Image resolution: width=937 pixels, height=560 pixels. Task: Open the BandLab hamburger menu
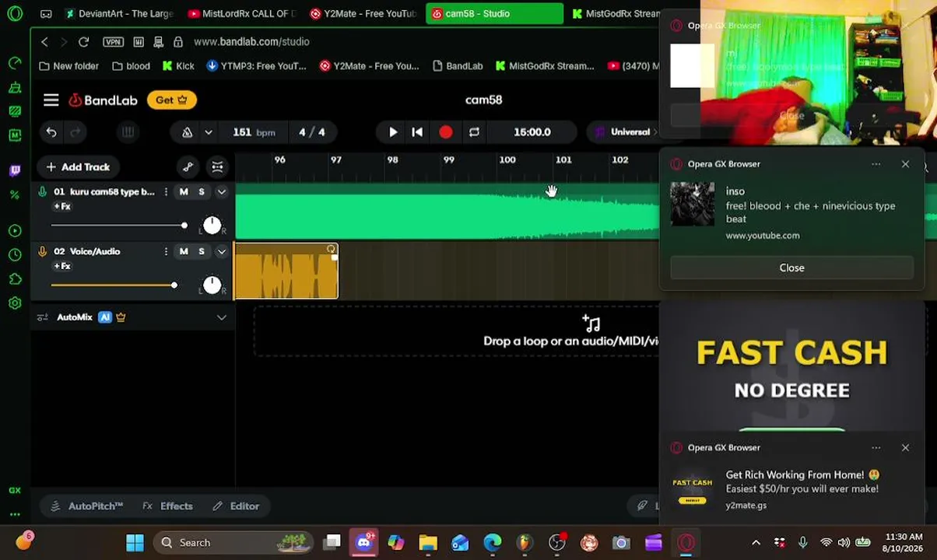51,100
